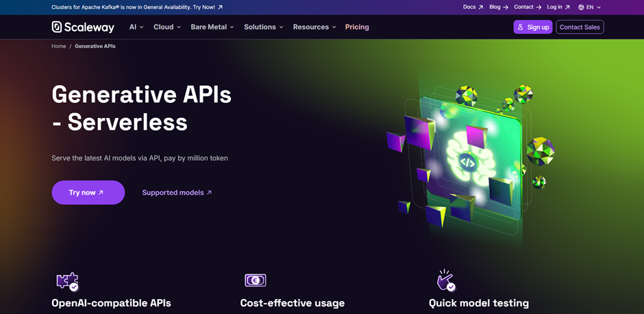This screenshot has height=314, width=644.
Task: Open the AI menu dropdown
Action: click(x=136, y=27)
